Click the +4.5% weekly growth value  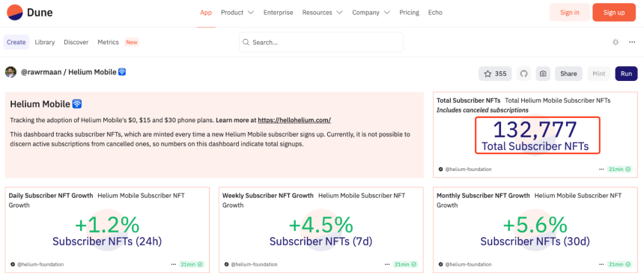[x=321, y=225]
